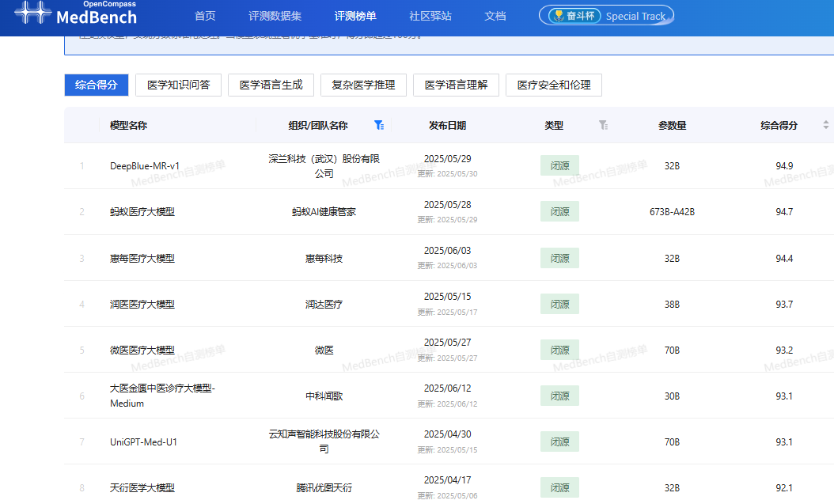Screen dimensions: 834x504
Task: Open the 评测榜单 navigation item
Action: point(355,16)
